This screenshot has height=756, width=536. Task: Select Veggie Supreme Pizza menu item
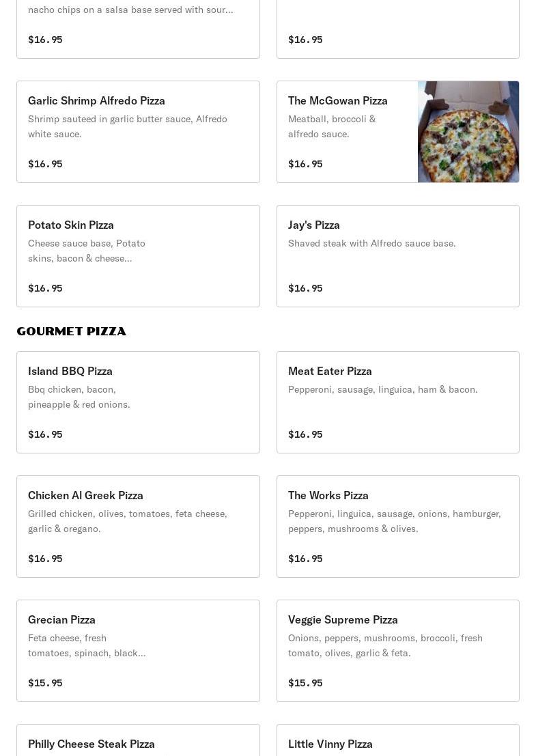[397, 651]
